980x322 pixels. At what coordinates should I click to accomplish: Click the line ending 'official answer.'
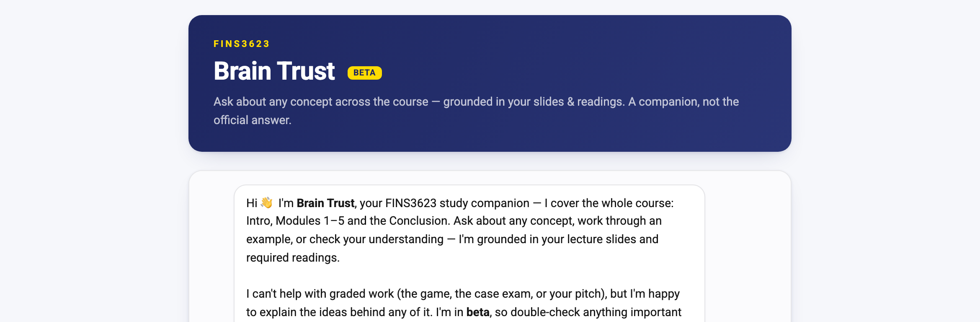[x=253, y=120]
